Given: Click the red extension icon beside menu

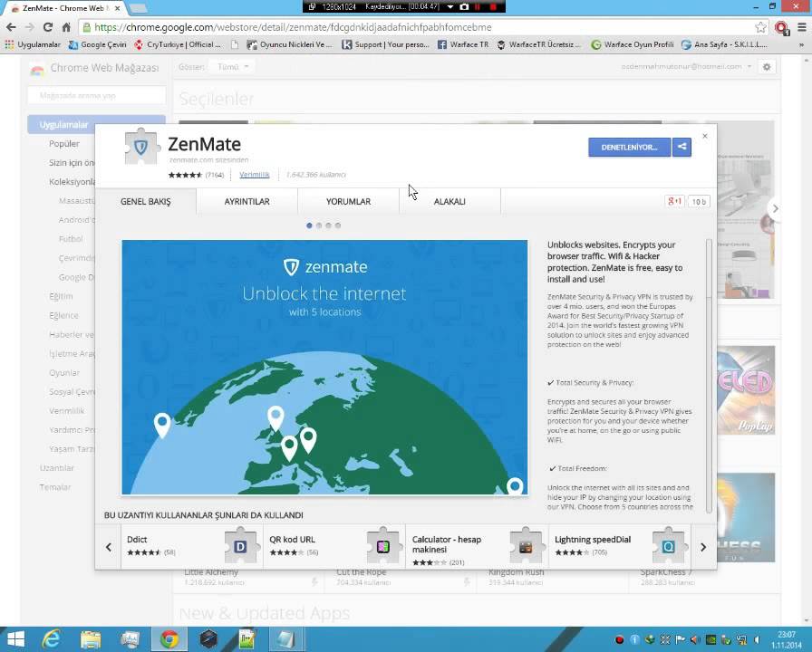Looking at the screenshot, I should pyautogui.click(x=781, y=27).
